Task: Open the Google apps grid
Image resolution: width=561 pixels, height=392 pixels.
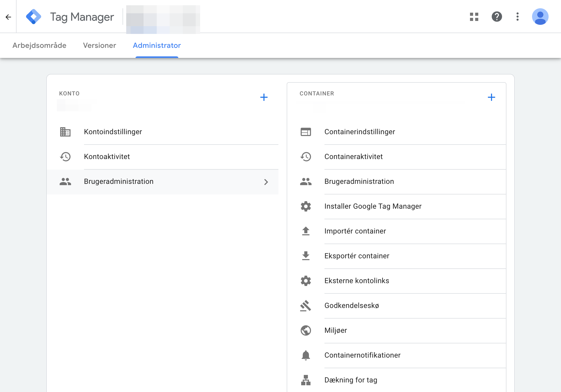Action: (x=474, y=17)
